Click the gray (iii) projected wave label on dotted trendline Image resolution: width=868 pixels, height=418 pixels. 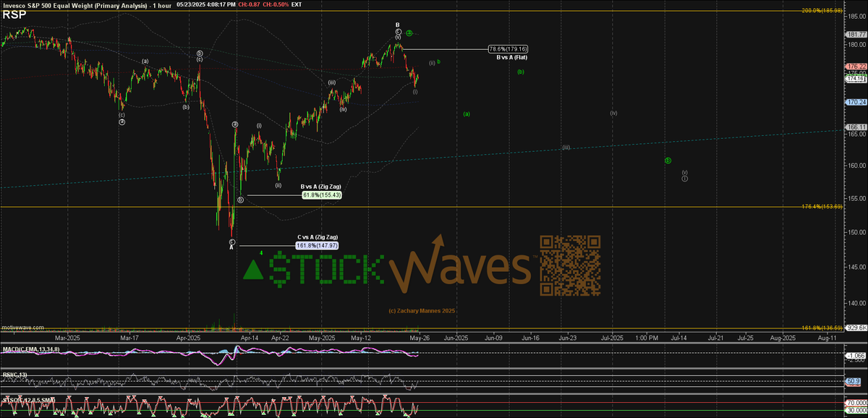click(566, 148)
